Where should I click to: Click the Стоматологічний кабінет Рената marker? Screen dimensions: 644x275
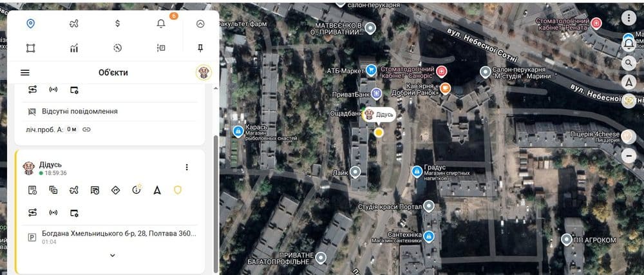point(596,24)
